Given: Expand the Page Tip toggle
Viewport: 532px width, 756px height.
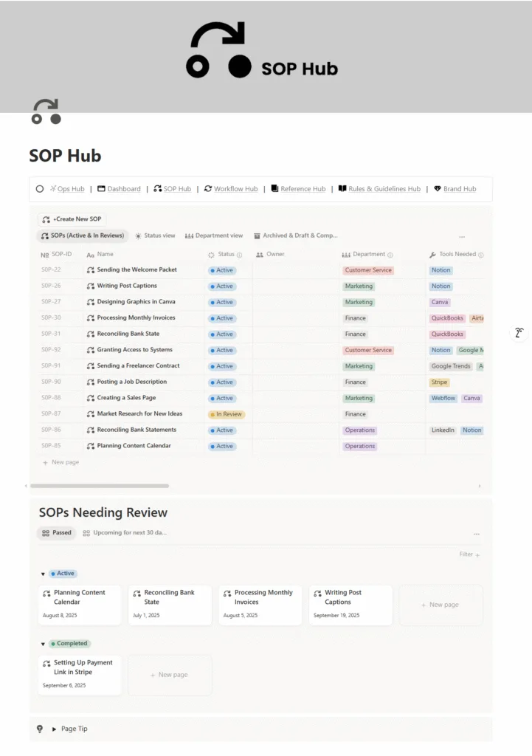Looking at the screenshot, I should pyautogui.click(x=54, y=729).
